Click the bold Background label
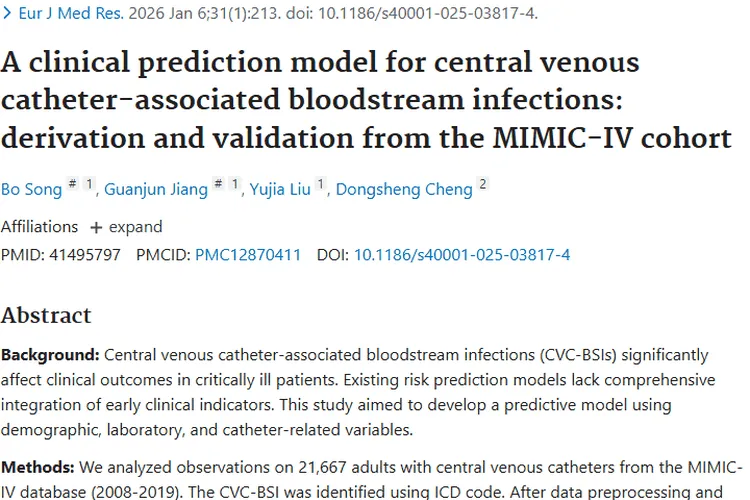 pos(50,355)
